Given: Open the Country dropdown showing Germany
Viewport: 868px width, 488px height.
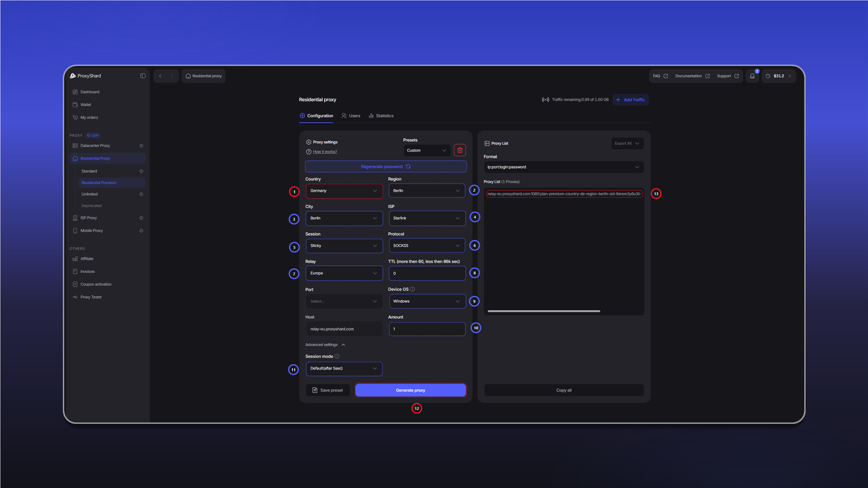Looking at the screenshot, I should pos(344,191).
